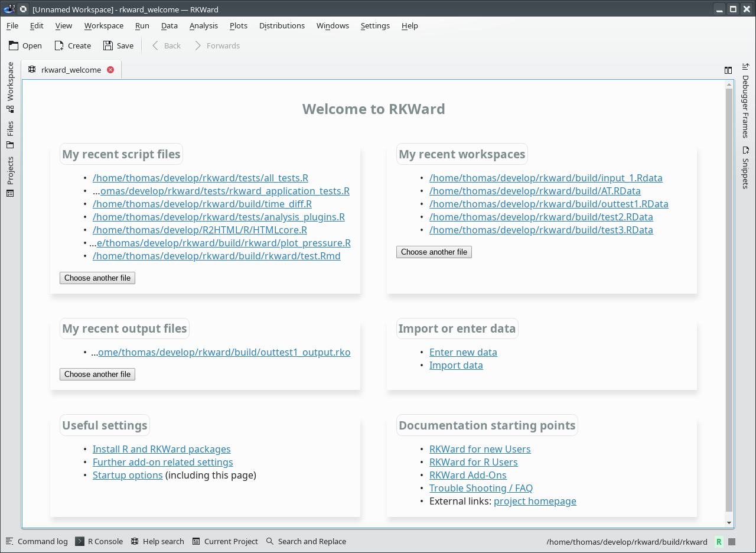Open the Workspace side panel
The width and height of the screenshot is (756, 553).
click(x=10, y=87)
